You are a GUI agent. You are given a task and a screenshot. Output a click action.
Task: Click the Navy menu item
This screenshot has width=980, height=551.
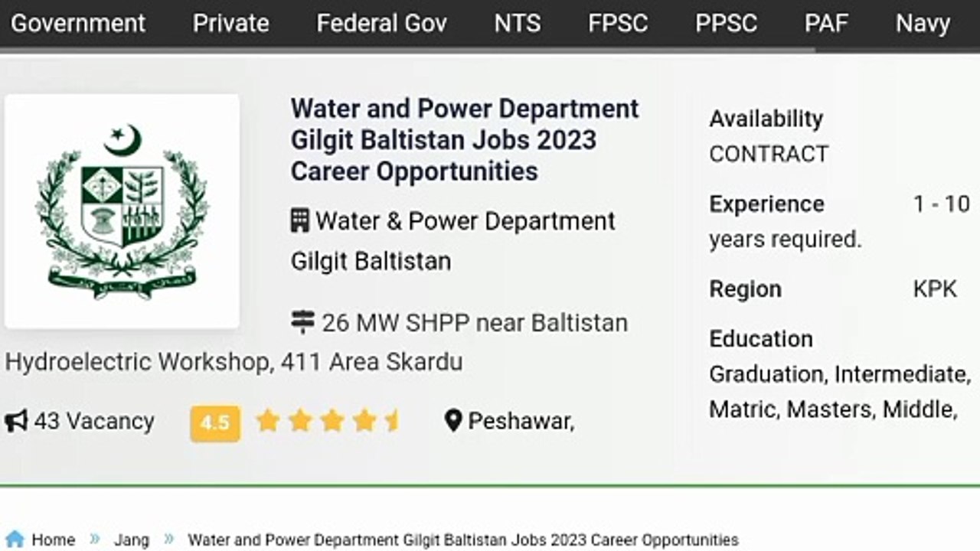923,24
